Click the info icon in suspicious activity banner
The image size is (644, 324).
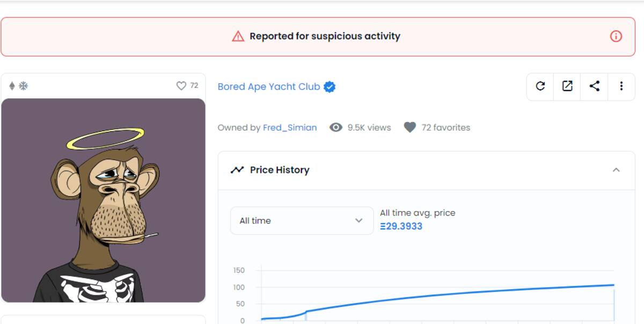pyautogui.click(x=616, y=36)
